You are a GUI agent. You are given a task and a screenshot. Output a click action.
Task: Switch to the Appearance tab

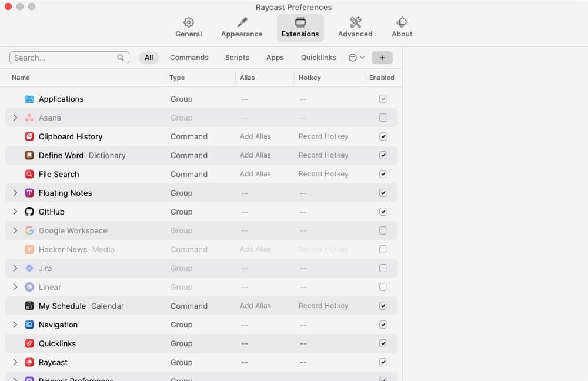click(x=242, y=28)
